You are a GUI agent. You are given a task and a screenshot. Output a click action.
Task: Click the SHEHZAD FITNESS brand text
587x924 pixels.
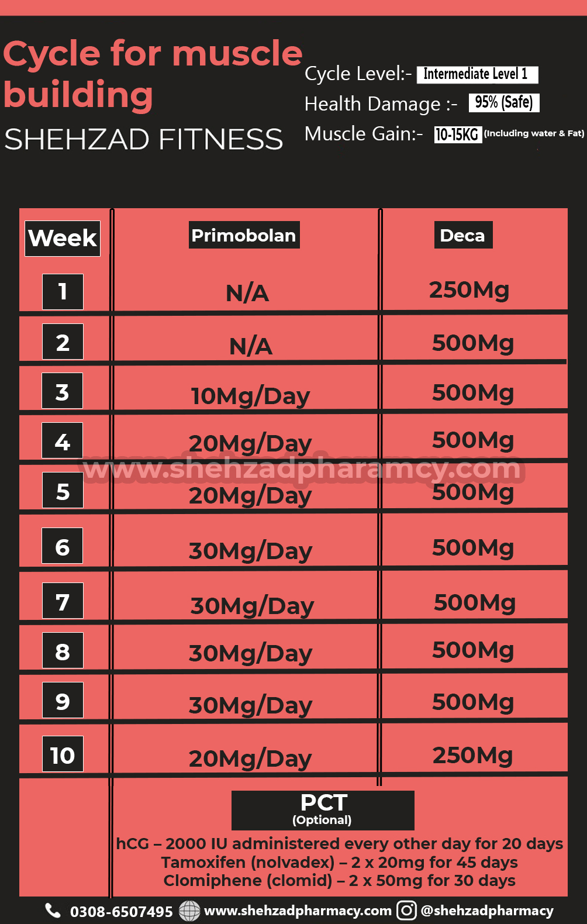click(x=144, y=139)
